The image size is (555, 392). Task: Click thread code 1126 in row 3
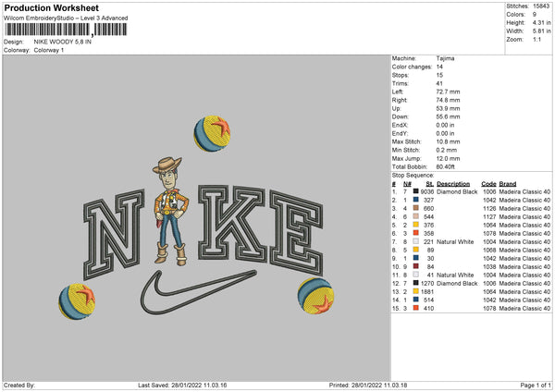click(489, 208)
